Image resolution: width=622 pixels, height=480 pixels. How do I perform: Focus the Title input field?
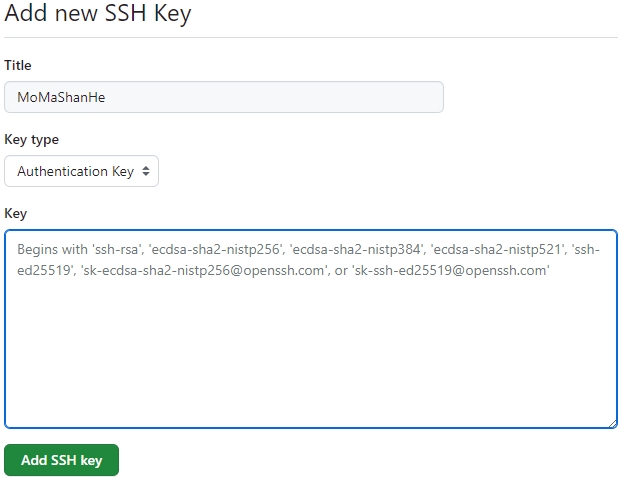tap(224, 97)
